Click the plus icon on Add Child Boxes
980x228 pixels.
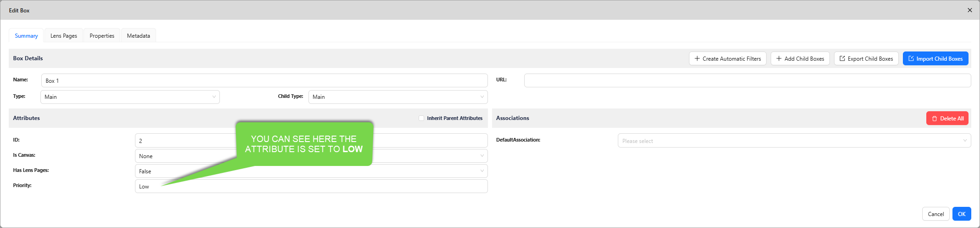(x=779, y=59)
